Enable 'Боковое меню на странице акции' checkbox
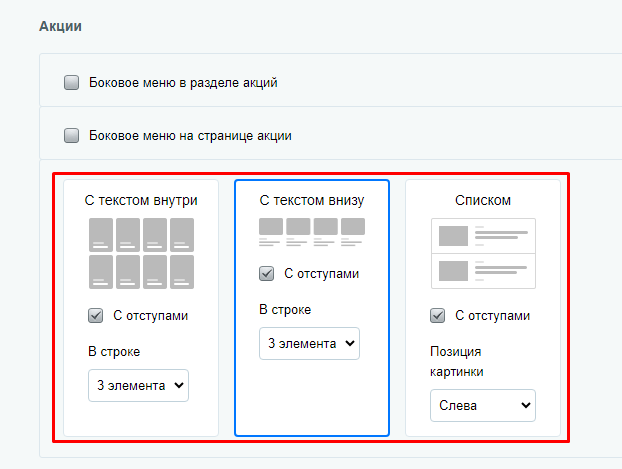Image resolution: width=622 pixels, height=469 pixels. pyautogui.click(x=71, y=135)
